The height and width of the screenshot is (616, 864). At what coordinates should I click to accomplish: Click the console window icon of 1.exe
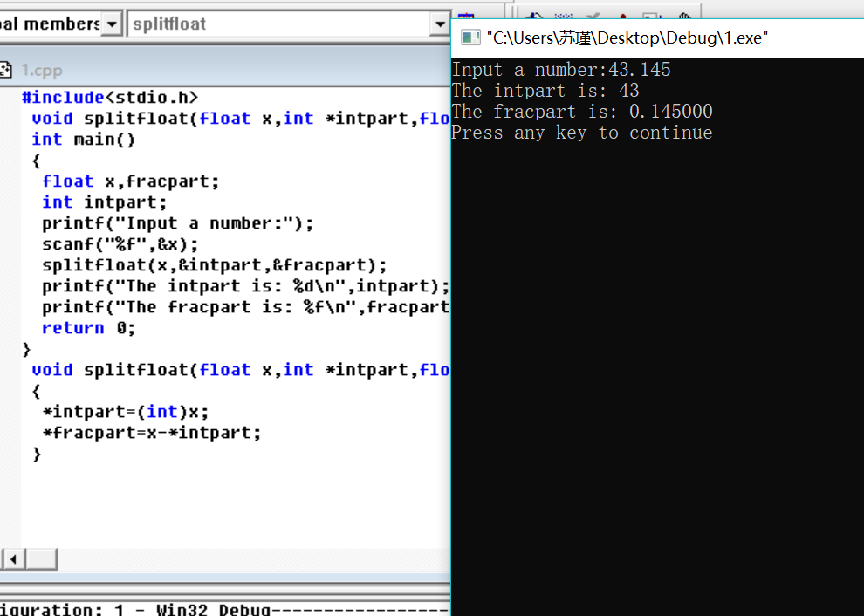[x=470, y=38]
